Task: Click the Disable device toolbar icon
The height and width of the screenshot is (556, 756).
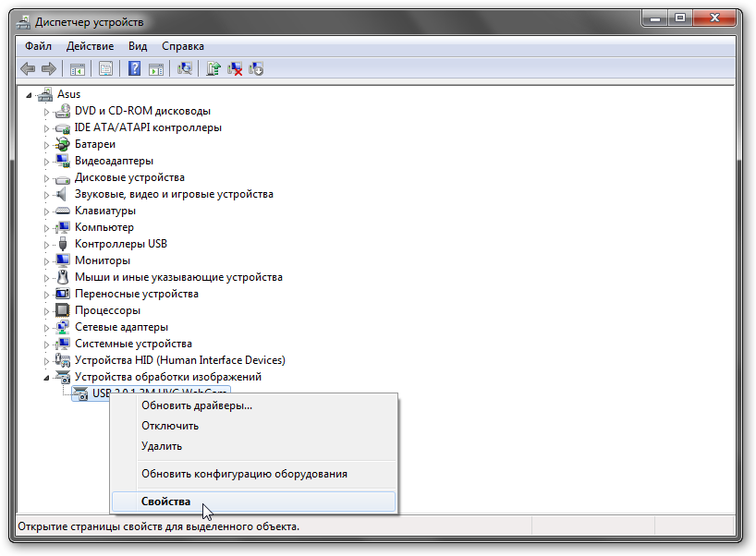Action: coord(256,69)
